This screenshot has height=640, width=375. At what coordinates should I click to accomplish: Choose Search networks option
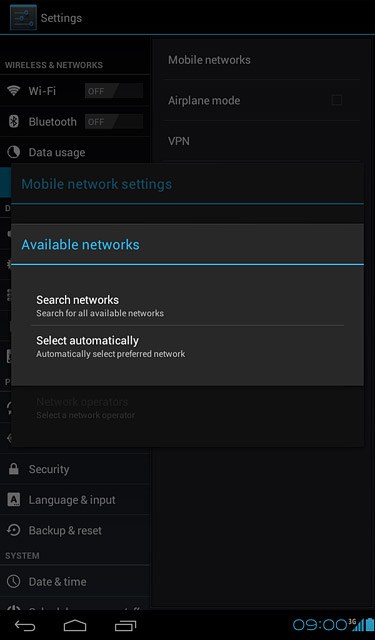pos(188,306)
